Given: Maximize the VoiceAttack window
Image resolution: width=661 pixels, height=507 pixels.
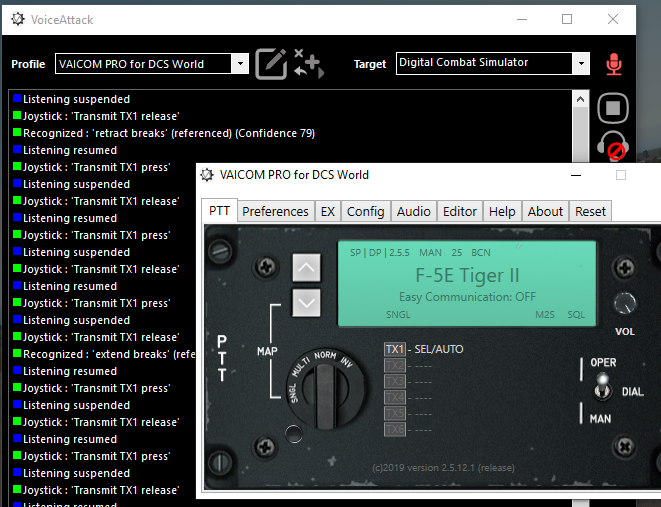Looking at the screenshot, I should click(567, 19).
